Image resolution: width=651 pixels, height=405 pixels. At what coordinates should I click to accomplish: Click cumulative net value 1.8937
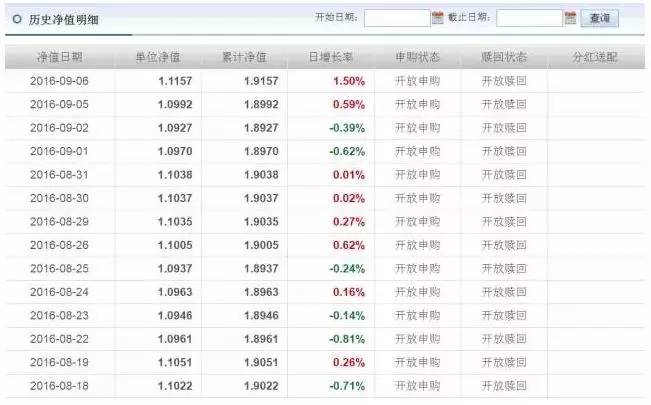261,269
